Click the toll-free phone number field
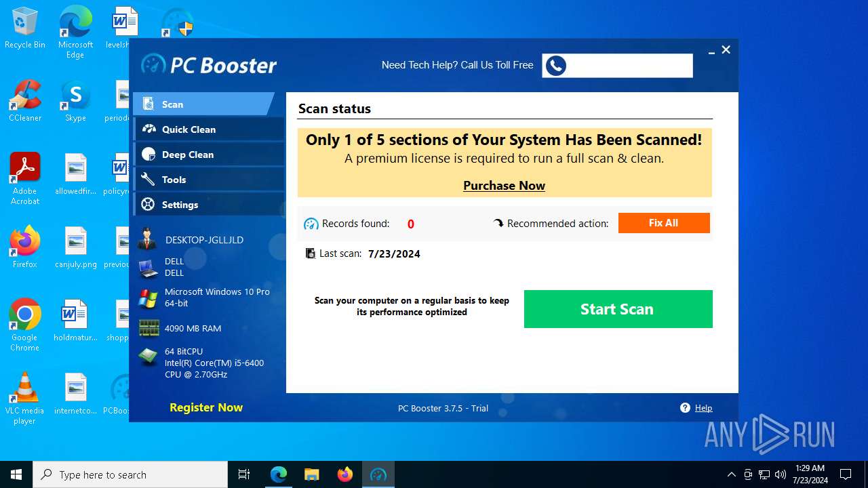Image resolution: width=868 pixels, height=488 pixels. pos(617,66)
